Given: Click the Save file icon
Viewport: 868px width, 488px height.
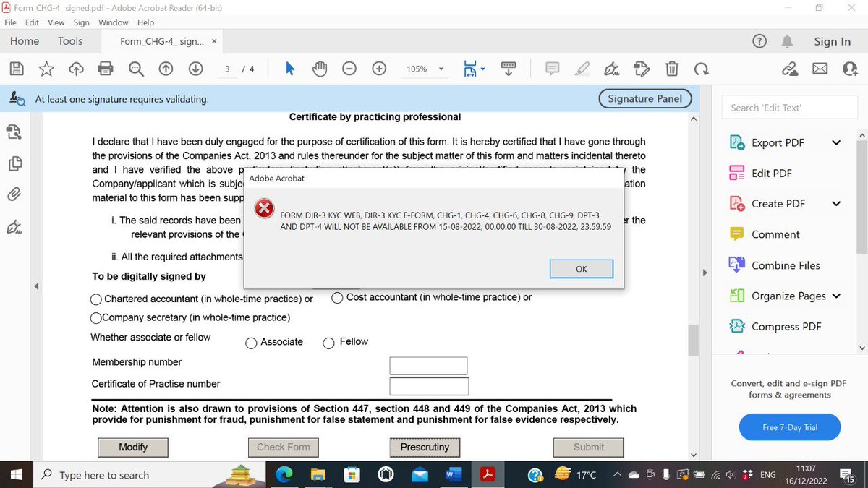Looking at the screenshot, I should (17, 69).
